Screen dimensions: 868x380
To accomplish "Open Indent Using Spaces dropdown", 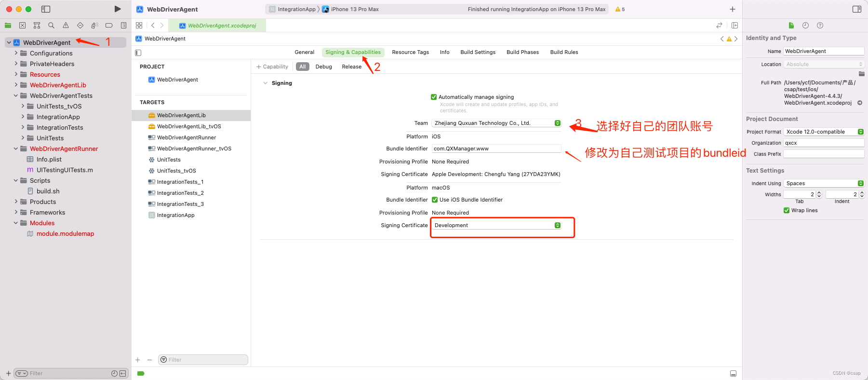I will pyautogui.click(x=824, y=183).
